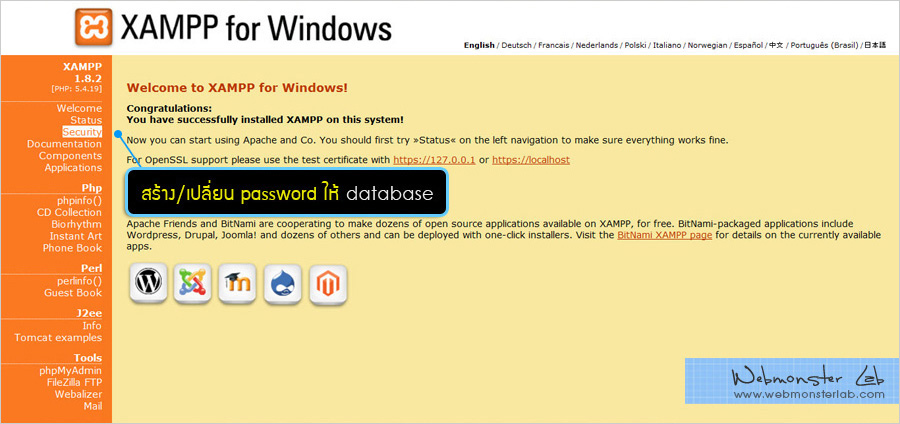Click the XAMPP orange logo icon

coord(94,27)
